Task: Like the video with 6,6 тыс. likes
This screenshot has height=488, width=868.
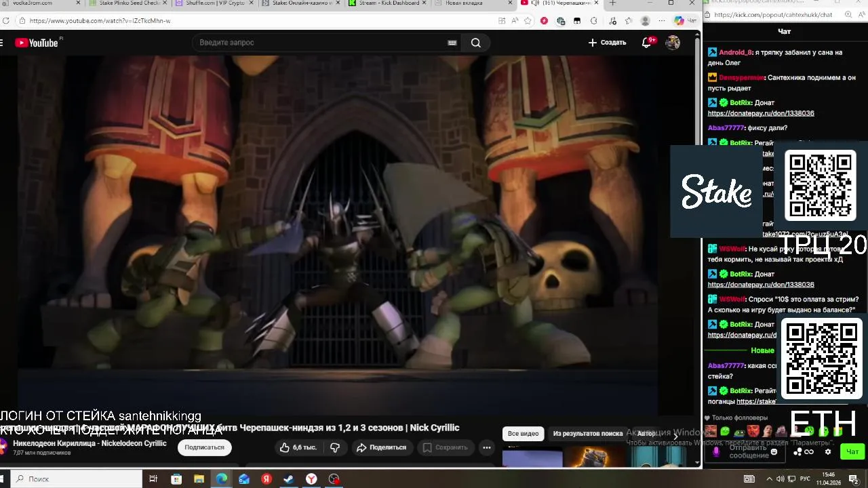Action: tap(298, 447)
